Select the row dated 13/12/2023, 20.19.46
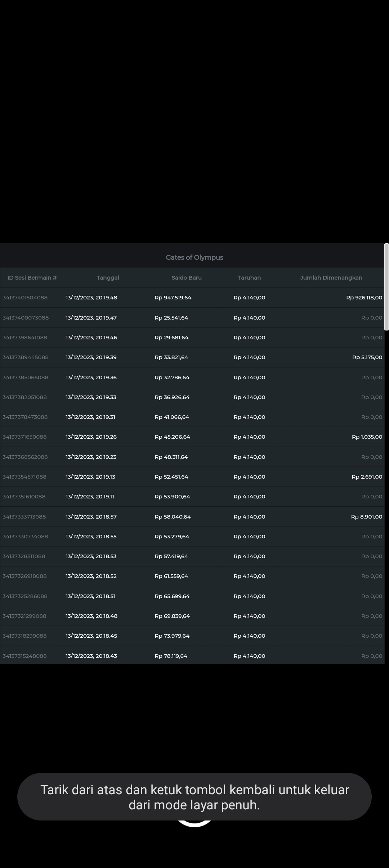Image resolution: width=389 pixels, height=868 pixels. pyautogui.click(x=91, y=338)
